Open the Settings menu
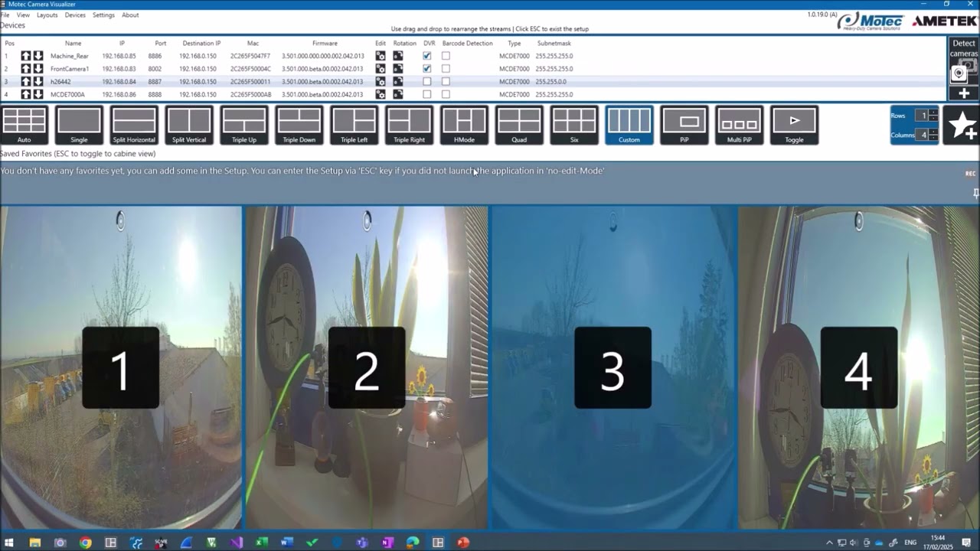 click(x=103, y=15)
